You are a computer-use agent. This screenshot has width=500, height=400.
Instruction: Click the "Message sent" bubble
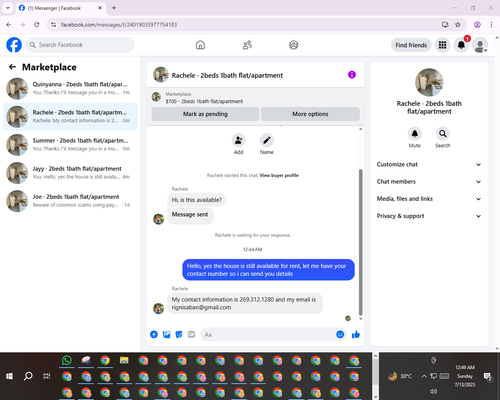click(190, 215)
